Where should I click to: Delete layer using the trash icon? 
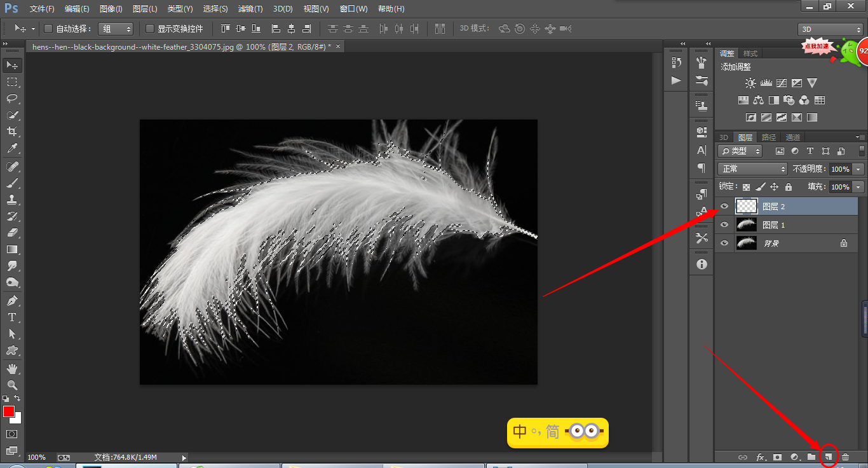[x=845, y=457]
